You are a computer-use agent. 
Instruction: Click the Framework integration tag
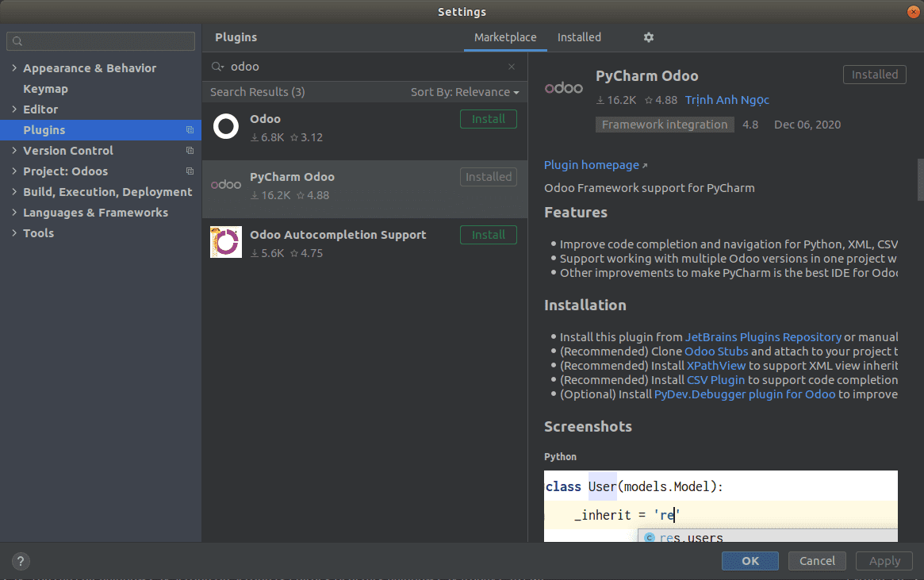pos(665,125)
